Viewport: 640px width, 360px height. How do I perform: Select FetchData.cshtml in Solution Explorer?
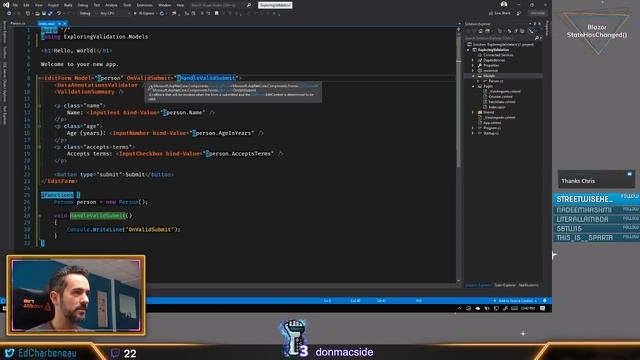(x=502, y=102)
